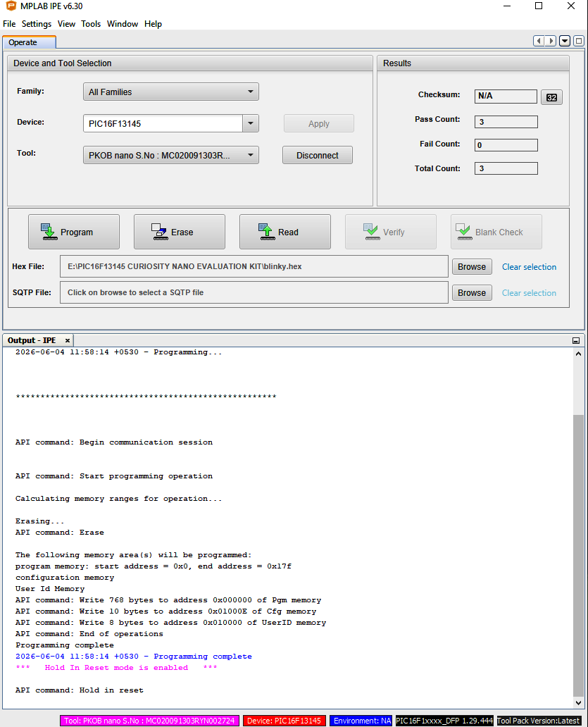Click the PIC16F1xxxx_DFP version status
The width and height of the screenshot is (588, 727).
point(444,721)
